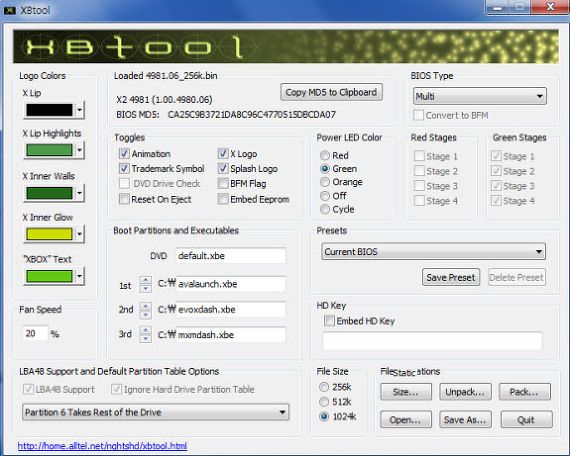Click the Save As... button
Viewport: 570px width, 456px height.
coord(465,420)
